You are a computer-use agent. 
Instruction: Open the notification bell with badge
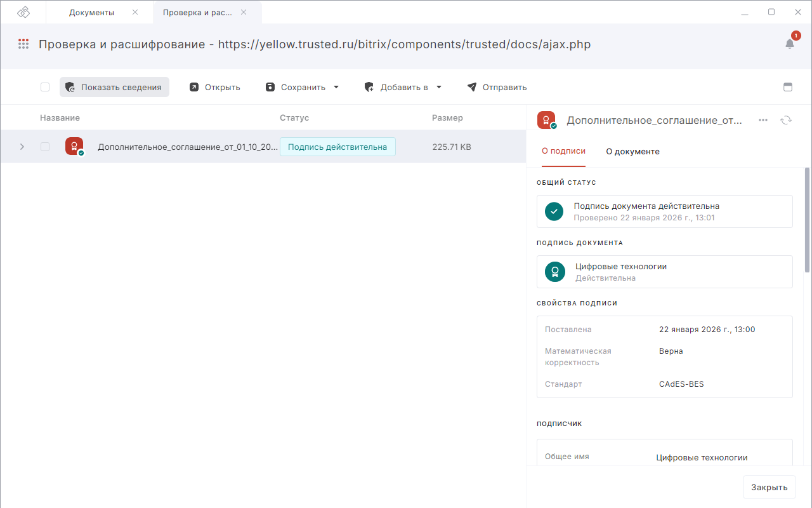point(789,44)
